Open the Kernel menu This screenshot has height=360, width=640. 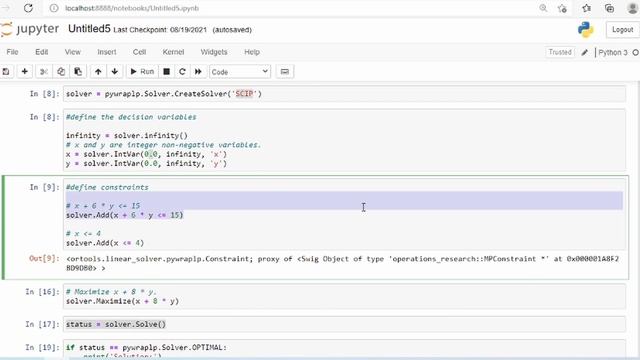(173, 52)
